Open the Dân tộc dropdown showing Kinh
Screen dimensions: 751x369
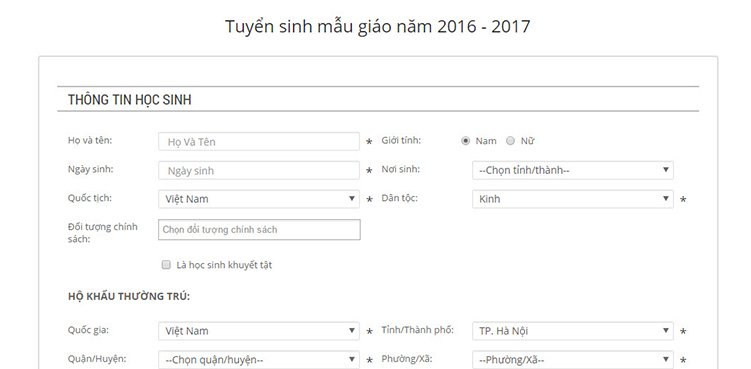[x=573, y=199]
